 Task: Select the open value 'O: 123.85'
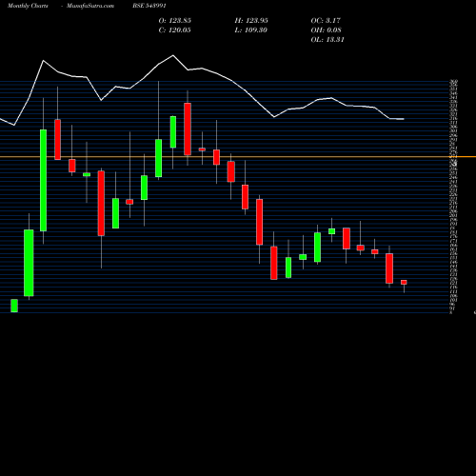175,21
